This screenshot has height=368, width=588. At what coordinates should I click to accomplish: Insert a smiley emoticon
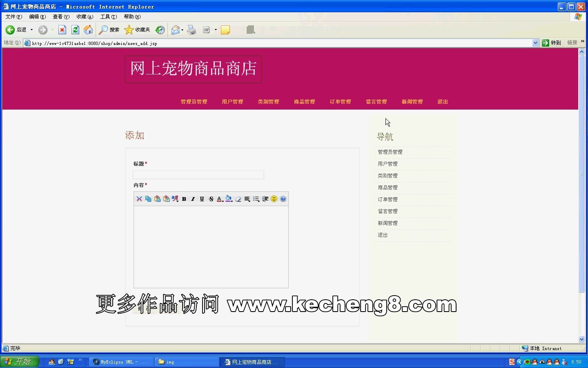coord(274,199)
